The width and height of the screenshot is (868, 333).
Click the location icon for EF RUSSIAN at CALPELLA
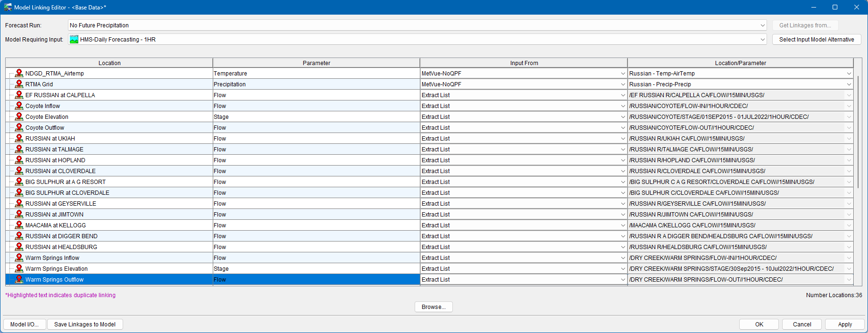[x=19, y=95]
